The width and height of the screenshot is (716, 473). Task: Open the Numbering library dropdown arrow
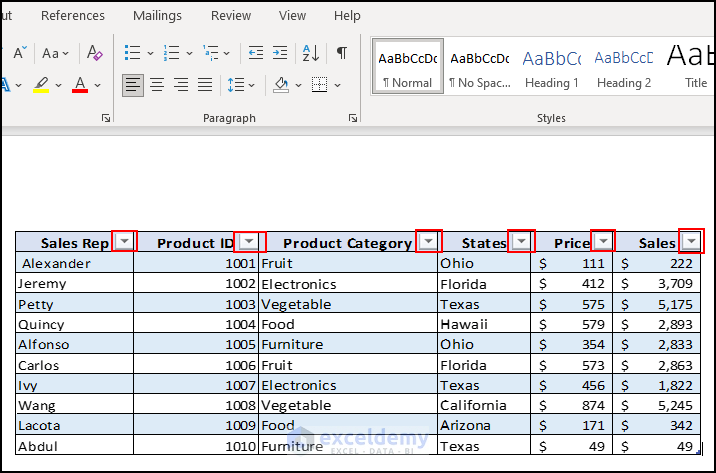190,53
